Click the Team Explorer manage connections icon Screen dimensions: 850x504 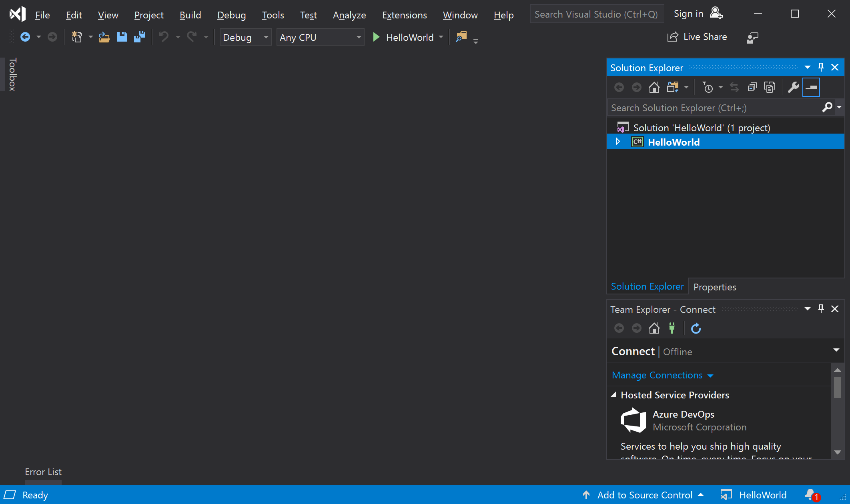pos(672,328)
